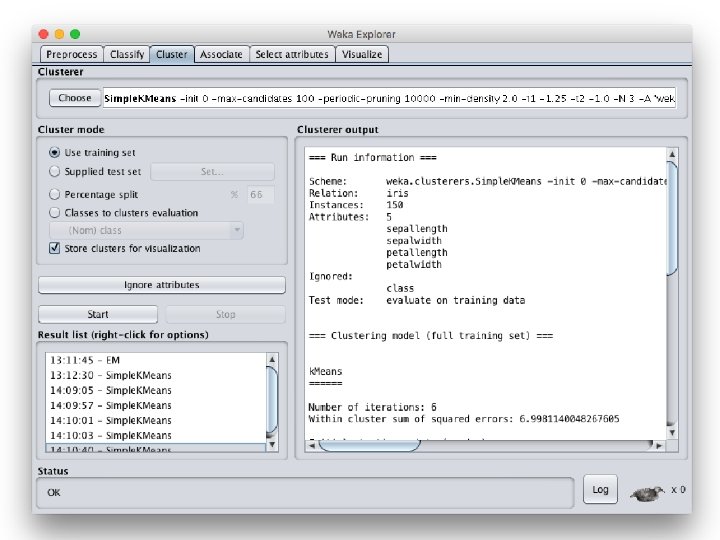Click Start to run clustering

[98, 314]
